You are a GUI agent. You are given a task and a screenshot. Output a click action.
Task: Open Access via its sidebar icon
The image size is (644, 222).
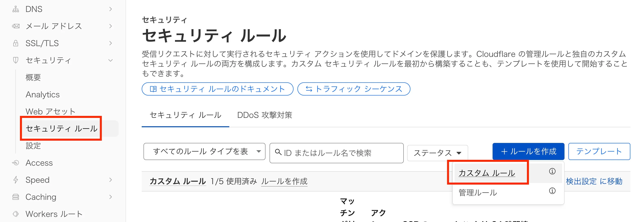[x=15, y=163]
